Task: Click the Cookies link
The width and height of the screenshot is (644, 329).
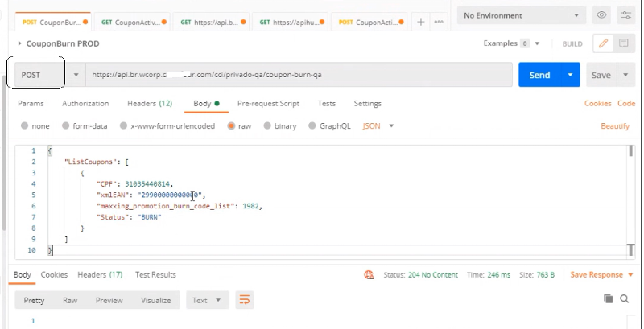Action: click(x=598, y=104)
